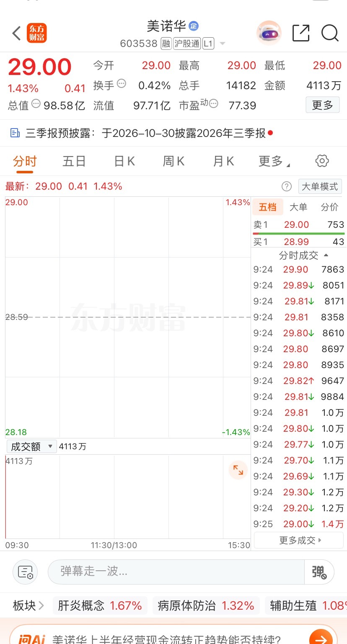Tap the 沪股通 badge

[186, 44]
